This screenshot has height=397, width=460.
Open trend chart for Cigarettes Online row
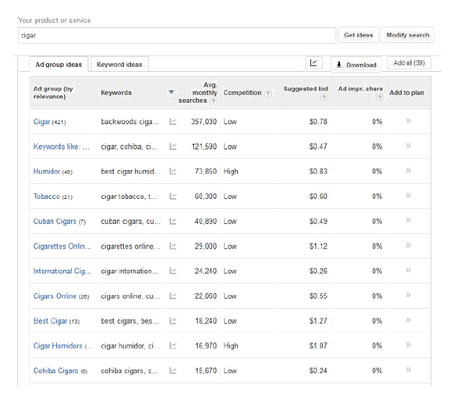[173, 246]
